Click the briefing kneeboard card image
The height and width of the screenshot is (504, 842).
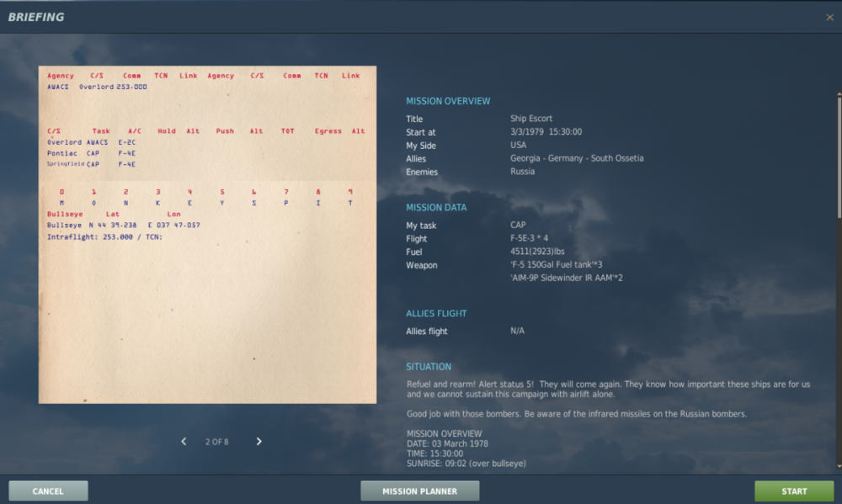pyautogui.click(x=207, y=235)
